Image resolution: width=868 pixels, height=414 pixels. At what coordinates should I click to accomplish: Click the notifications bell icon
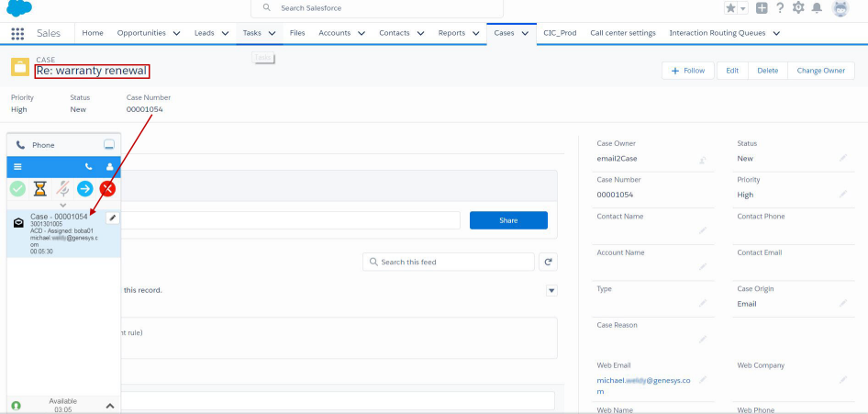point(817,8)
